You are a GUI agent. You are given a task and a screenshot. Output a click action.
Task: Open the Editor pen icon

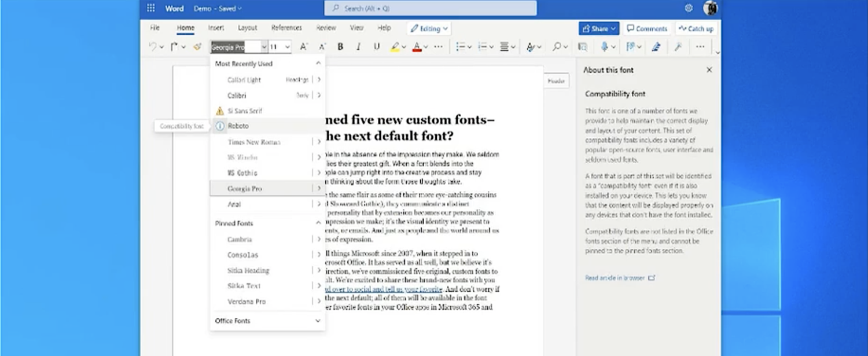[656, 47]
